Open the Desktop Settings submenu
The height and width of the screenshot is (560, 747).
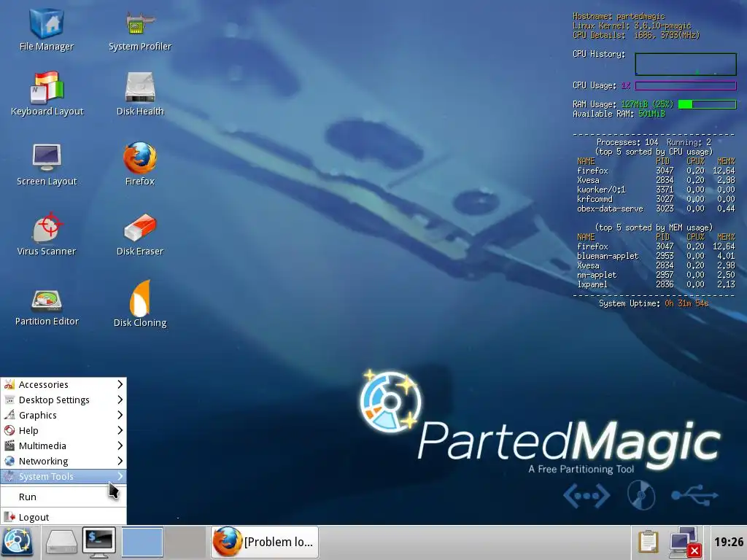(63, 400)
